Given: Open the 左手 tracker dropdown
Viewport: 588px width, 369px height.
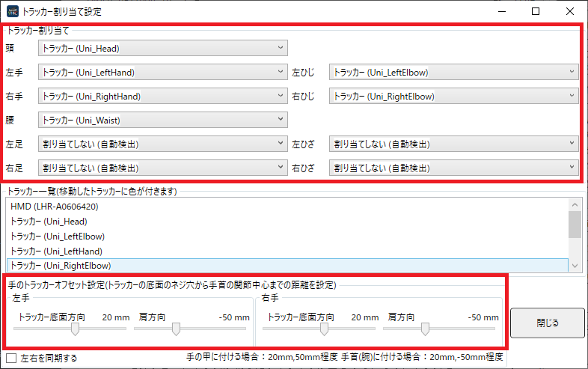Looking at the screenshot, I should pos(162,73).
